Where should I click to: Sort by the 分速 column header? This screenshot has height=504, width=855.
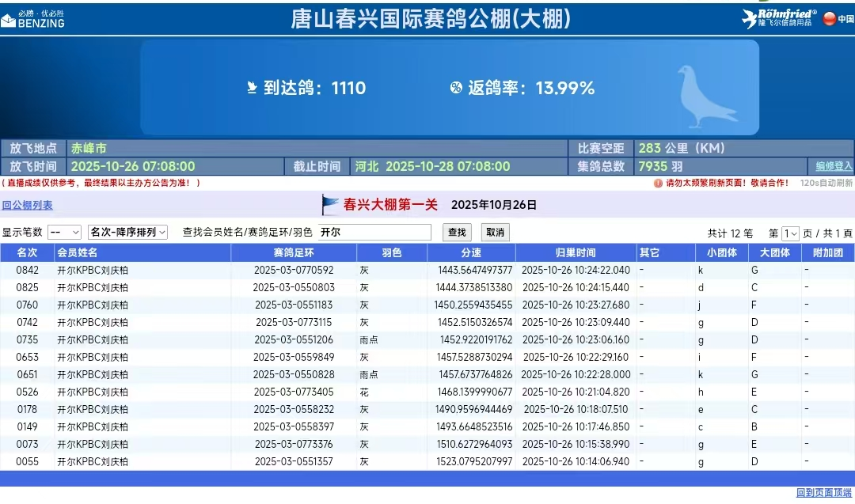(471, 253)
